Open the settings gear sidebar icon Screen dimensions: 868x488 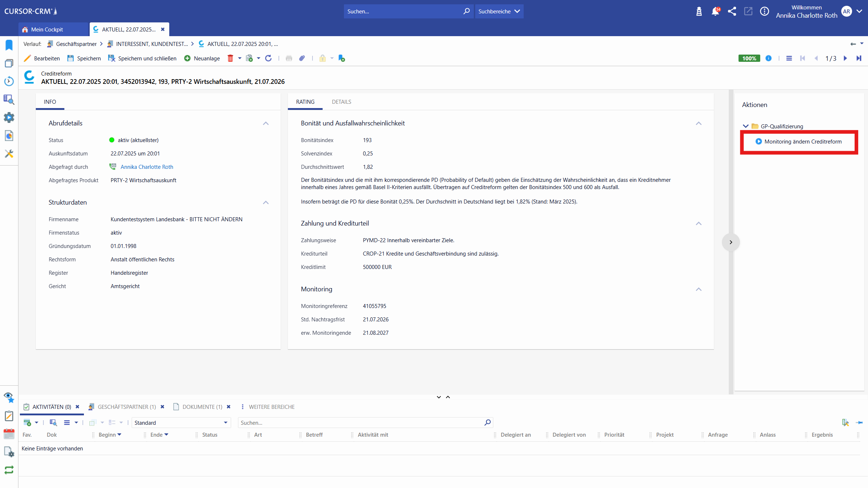(9, 117)
